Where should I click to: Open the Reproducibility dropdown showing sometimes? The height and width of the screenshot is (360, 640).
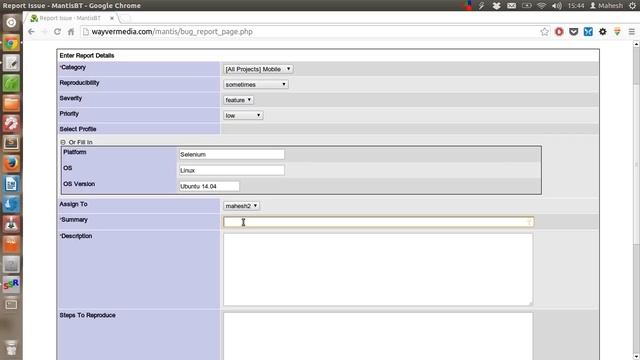click(x=256, y=84)
